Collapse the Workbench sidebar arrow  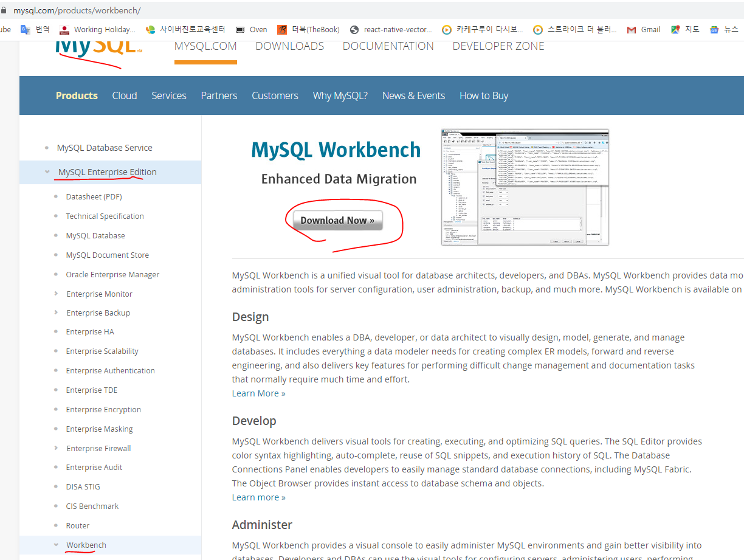57,545
